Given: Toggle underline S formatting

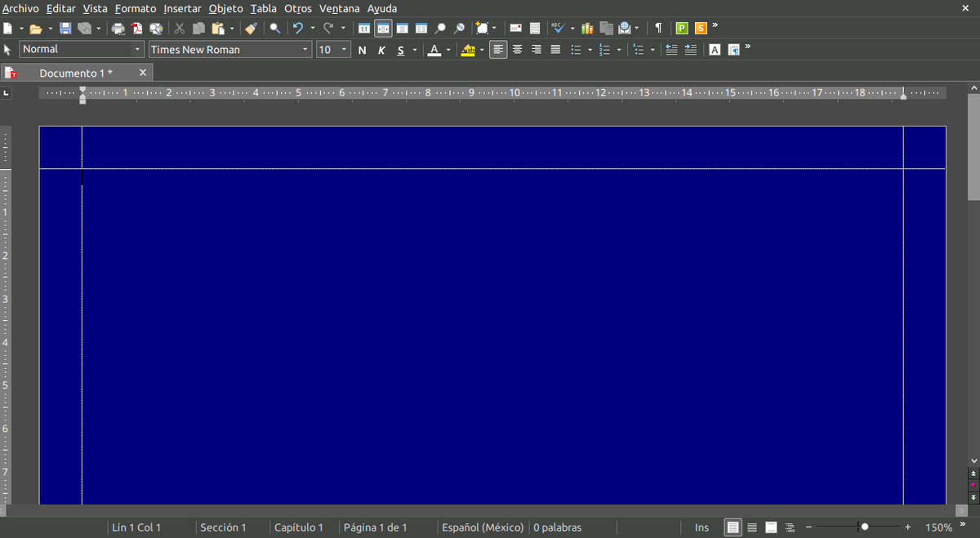Looking at the screenshot, I should [401, 50].
